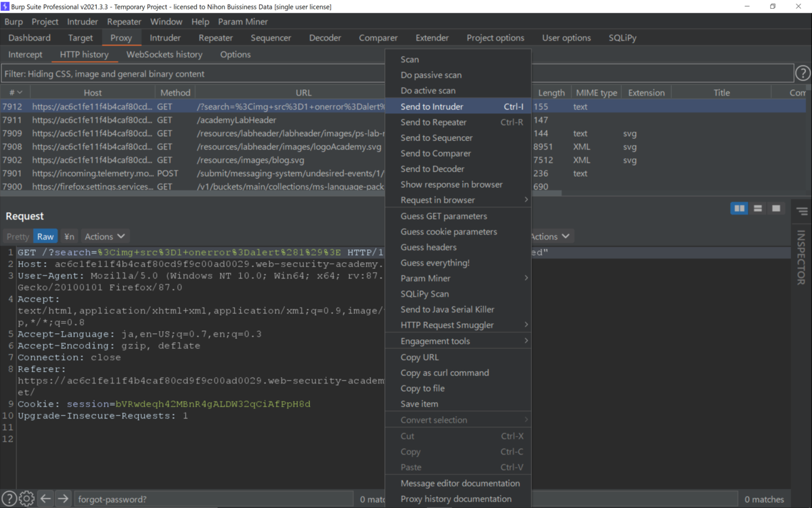Choose Show response in browser

458,184
